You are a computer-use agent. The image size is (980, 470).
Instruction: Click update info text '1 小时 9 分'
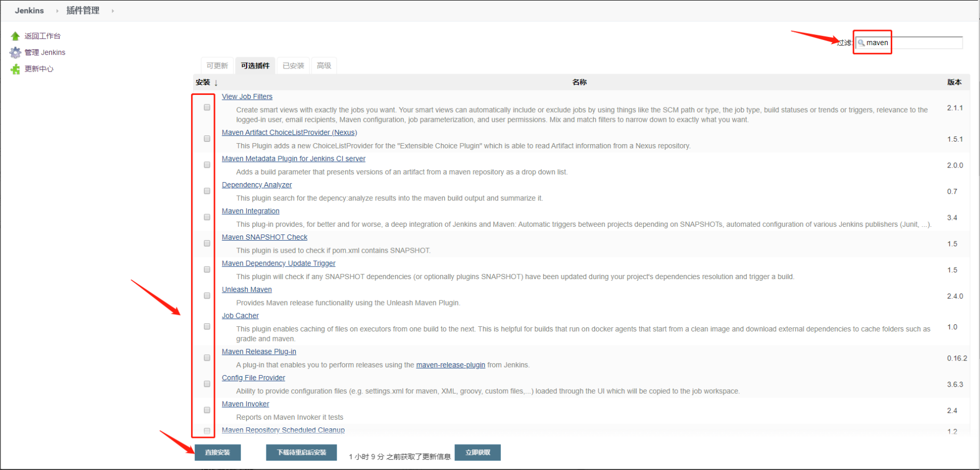[366, 457]
